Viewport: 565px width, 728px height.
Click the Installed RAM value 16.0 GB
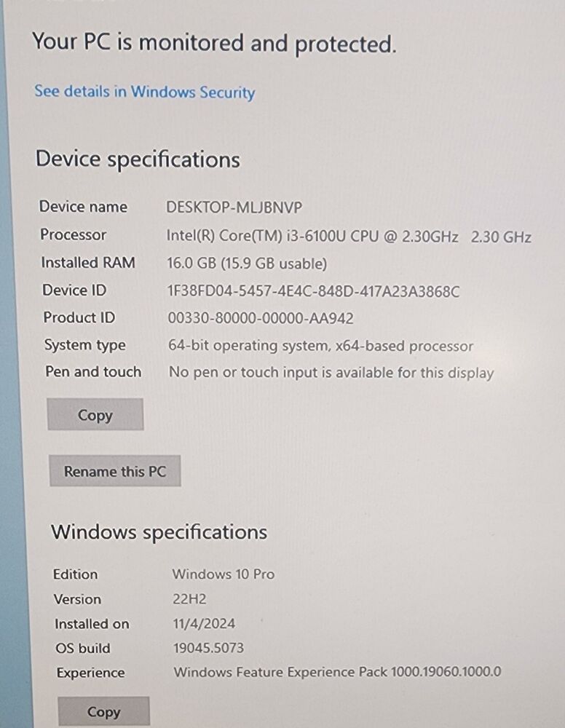pos(247,264)
